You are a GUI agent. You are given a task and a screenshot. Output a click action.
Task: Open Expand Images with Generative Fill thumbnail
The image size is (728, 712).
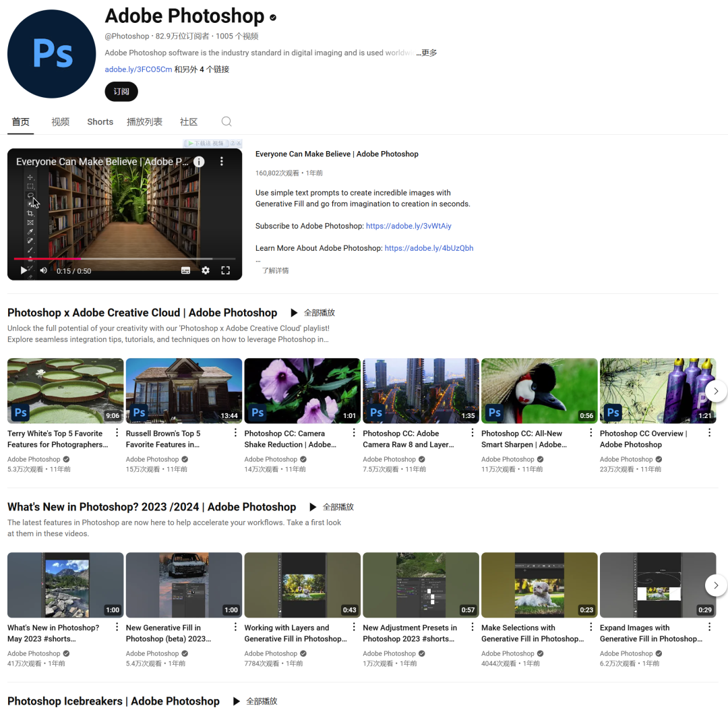(658, 585)
